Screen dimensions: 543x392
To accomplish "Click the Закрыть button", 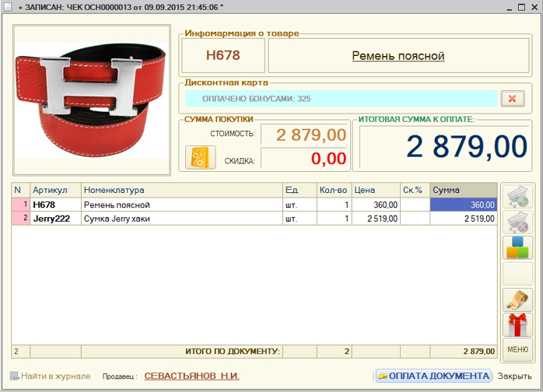I will pyautogui.click(x=514, y=376).
